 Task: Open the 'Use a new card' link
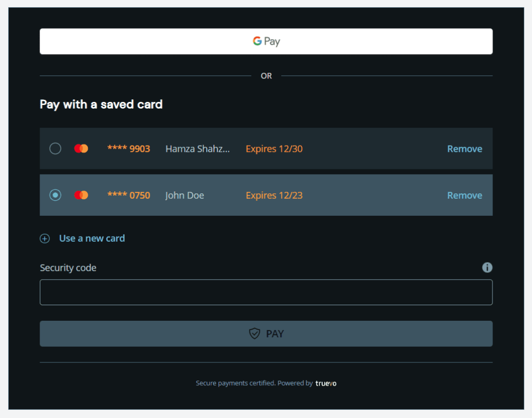coord(92,238)
